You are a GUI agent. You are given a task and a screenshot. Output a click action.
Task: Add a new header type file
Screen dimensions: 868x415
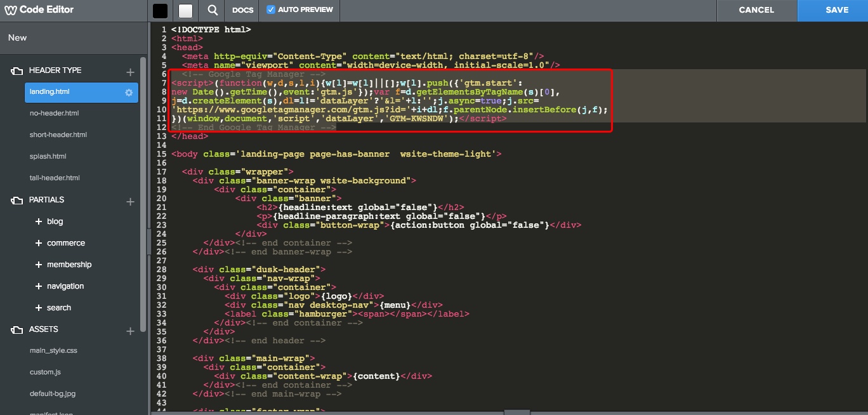130,72
